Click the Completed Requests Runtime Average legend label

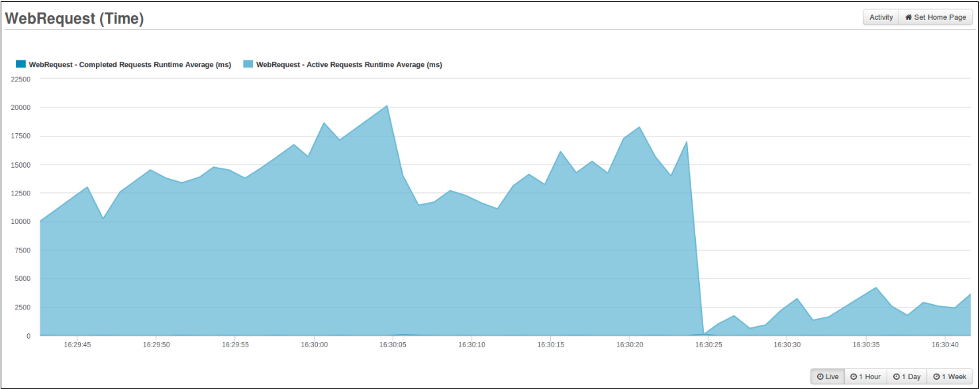(130, 65)
